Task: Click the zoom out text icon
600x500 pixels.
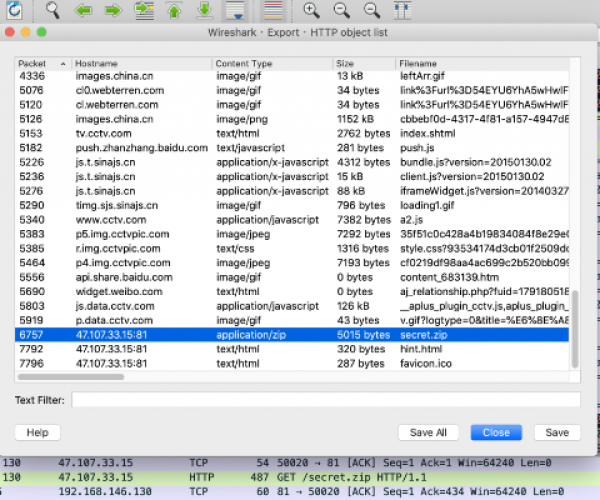Action: point(342,11)
